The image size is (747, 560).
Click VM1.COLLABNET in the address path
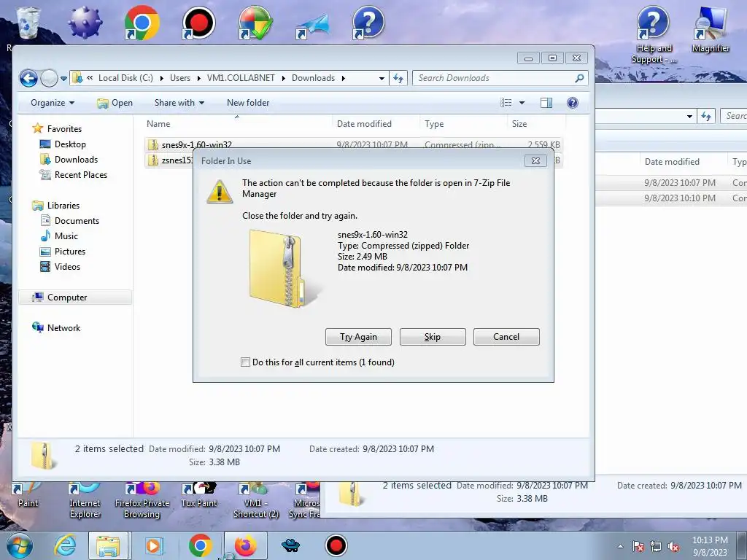(x=241, y=78)
